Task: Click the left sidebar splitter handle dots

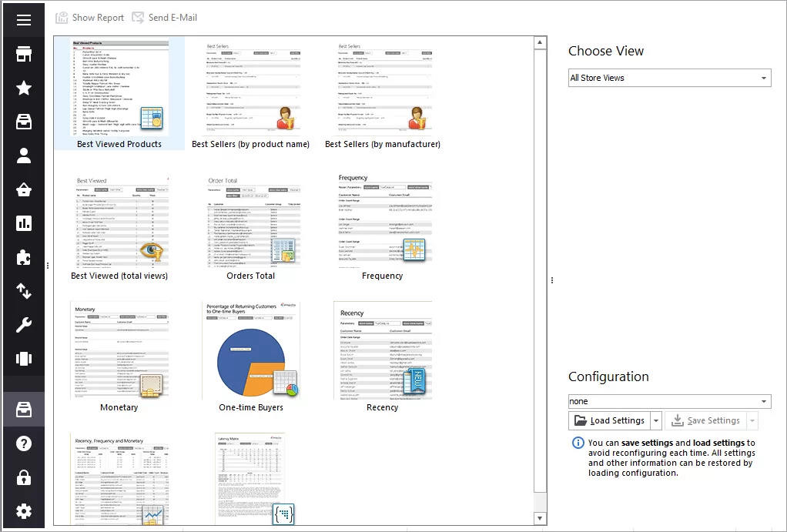Action: coord(48,266)
